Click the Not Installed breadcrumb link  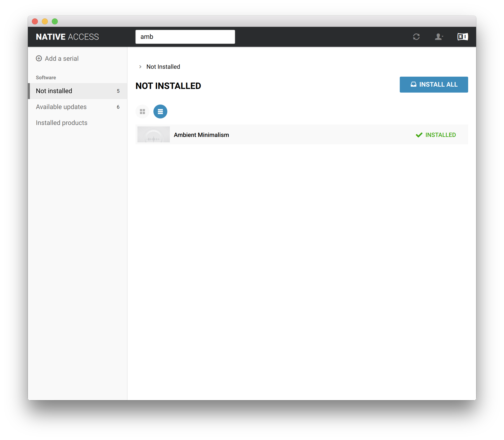163,67
